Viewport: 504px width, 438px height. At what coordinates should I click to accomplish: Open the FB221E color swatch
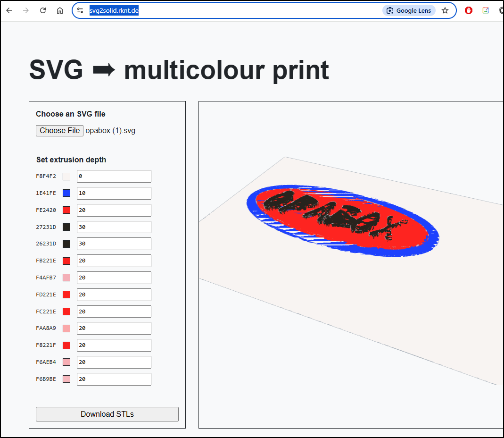66,261
